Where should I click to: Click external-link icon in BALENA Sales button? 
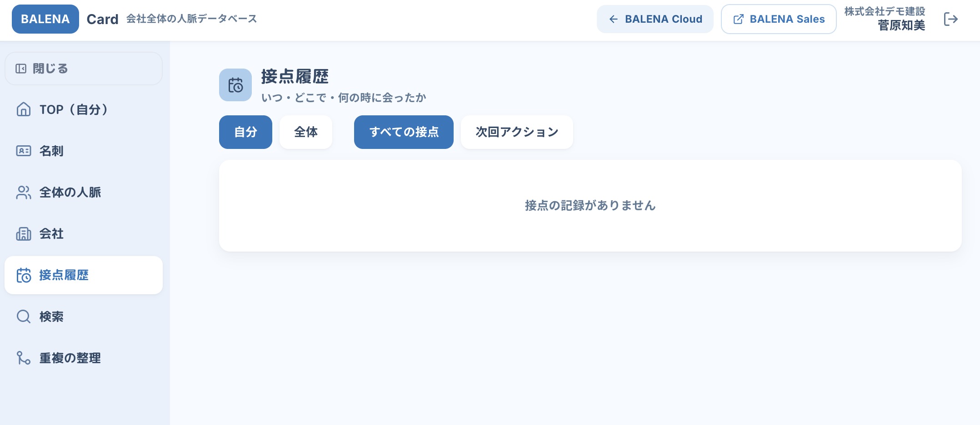point(739,19)
